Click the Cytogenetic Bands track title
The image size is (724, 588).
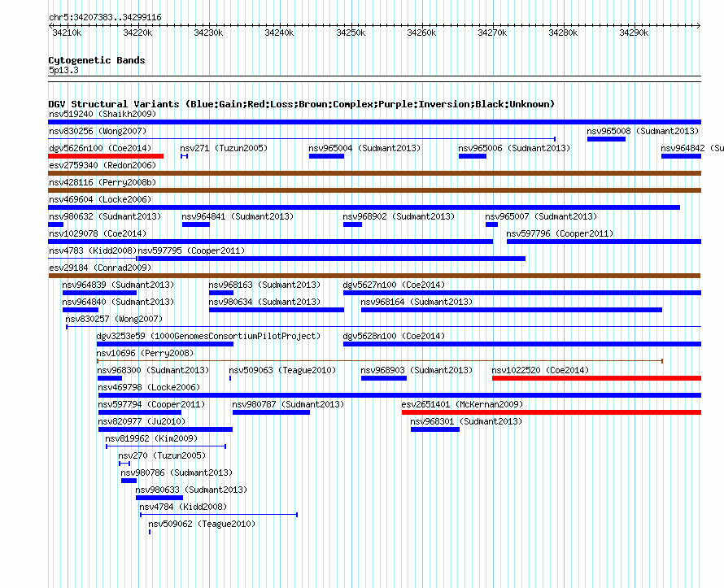(x=97, y=60)
